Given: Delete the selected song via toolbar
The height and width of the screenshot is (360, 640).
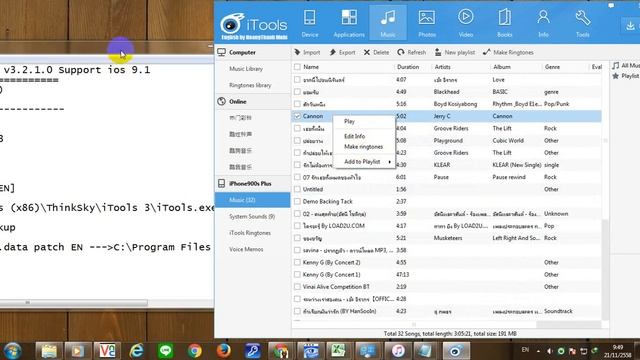Looking at the screenshot, I should click(376, 52).
